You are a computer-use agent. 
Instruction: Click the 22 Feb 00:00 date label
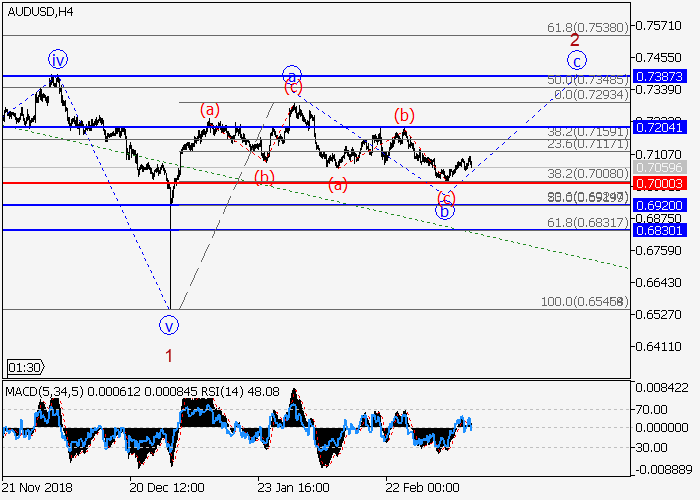424,486
